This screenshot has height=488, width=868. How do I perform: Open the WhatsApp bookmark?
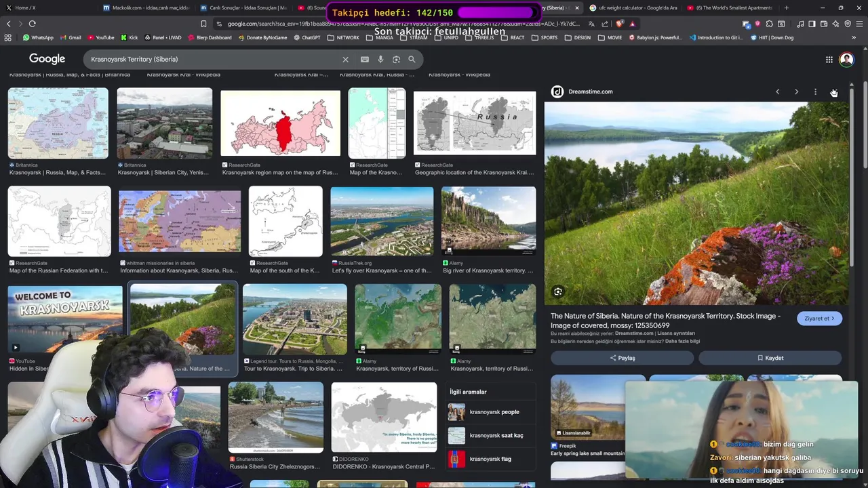pyautogui.click(x=38, y=38)
